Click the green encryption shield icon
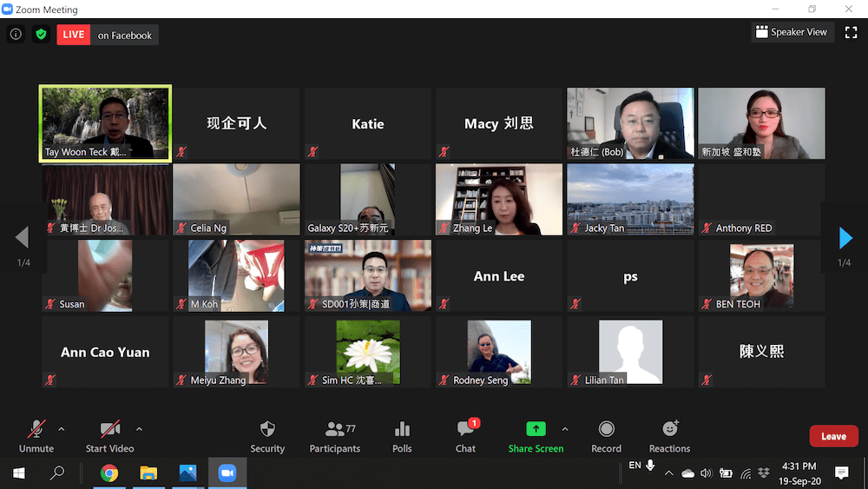Screen dimensions: 868x489 (x=41, y=35)
